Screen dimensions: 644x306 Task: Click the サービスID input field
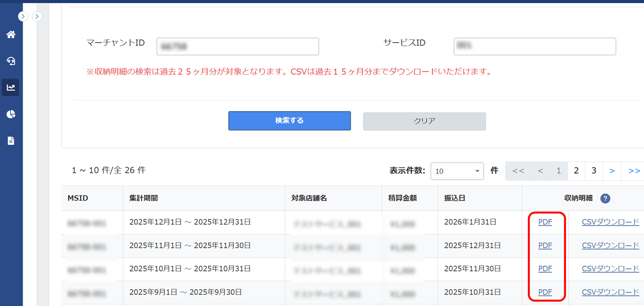[534, 46]
